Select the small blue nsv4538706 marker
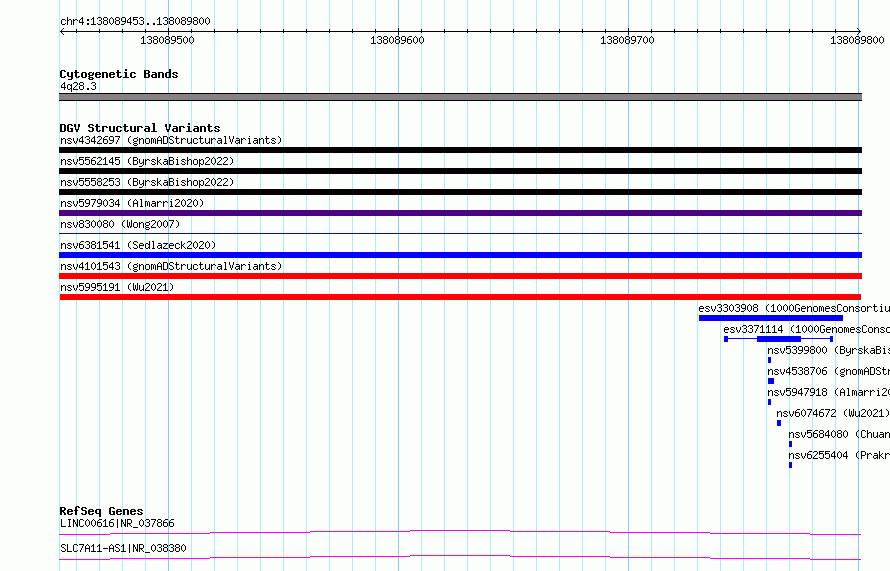The height and width of the screenshot is (571, 890). coord(771,381)
